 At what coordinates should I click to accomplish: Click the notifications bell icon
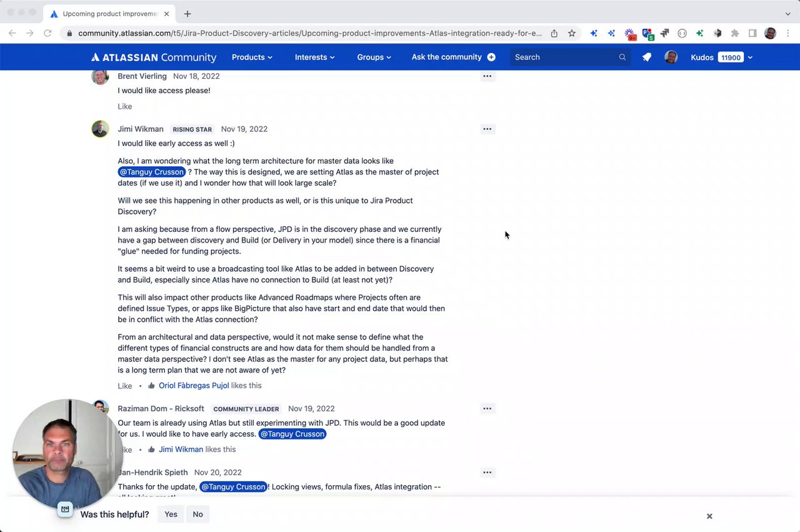tap(647, 57)
